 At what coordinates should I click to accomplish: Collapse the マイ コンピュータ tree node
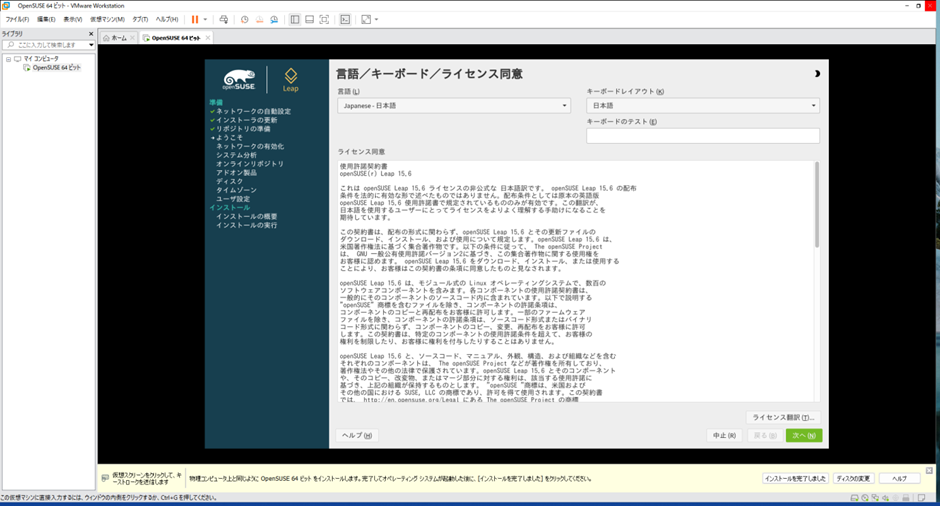click(8, 59)
